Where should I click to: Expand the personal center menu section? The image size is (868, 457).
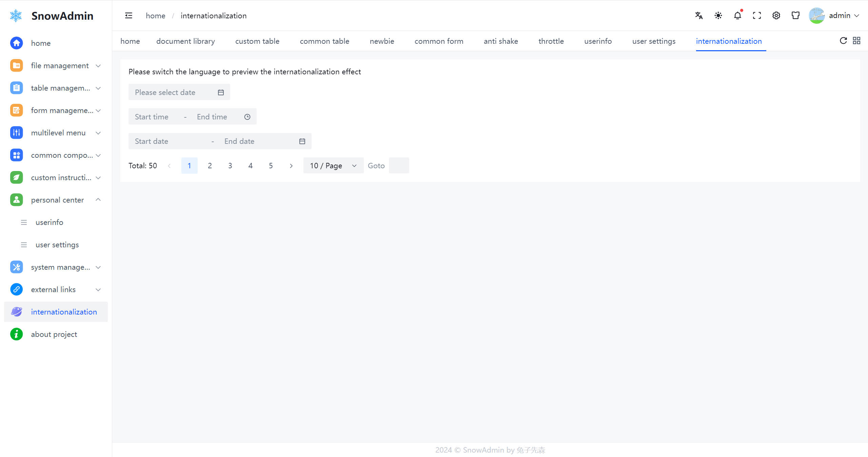coord(57,200)
